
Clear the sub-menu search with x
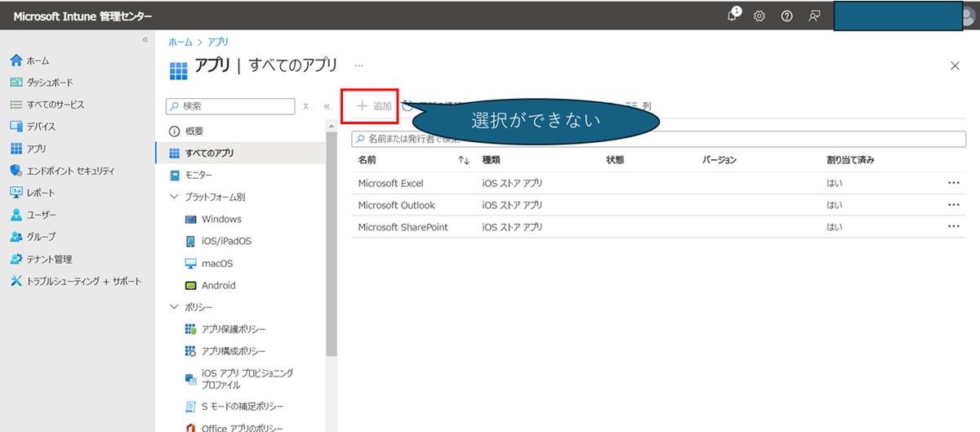point(305,106)
